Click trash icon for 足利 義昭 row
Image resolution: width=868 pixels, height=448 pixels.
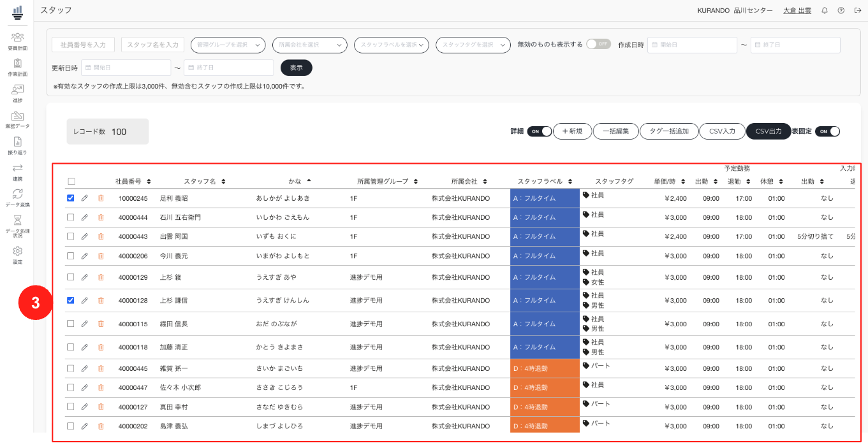coord(101,198)
